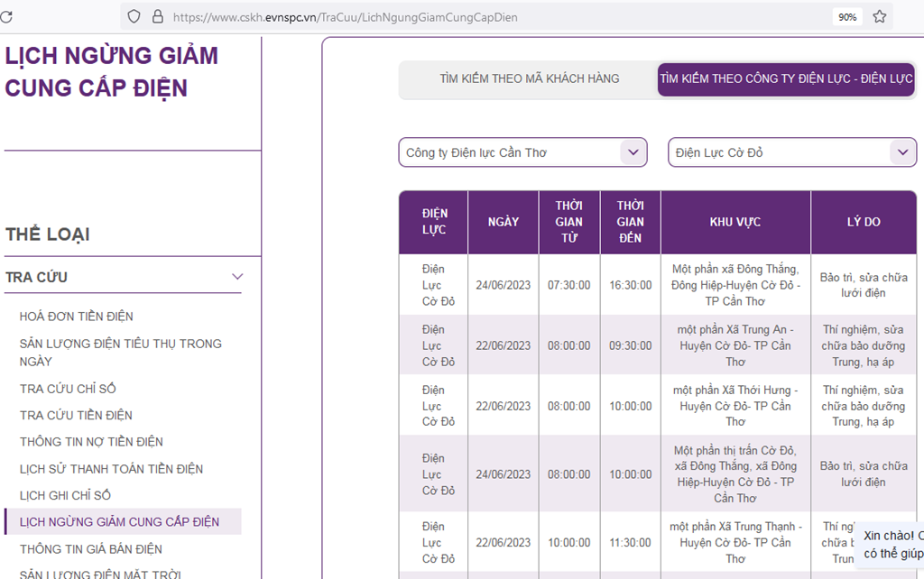Open Tra cứu tiền điện page
Viewport: 924px width, 579px height.
pos(76,415)
